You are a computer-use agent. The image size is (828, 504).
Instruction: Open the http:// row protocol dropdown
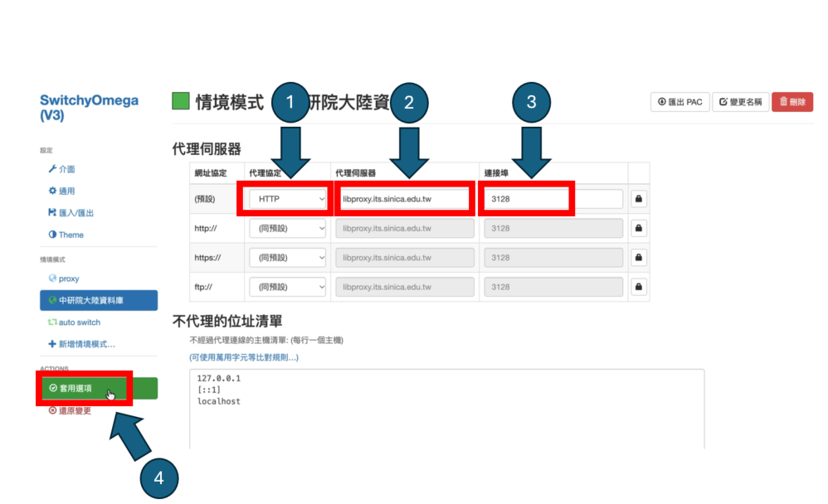coord(288,229)
